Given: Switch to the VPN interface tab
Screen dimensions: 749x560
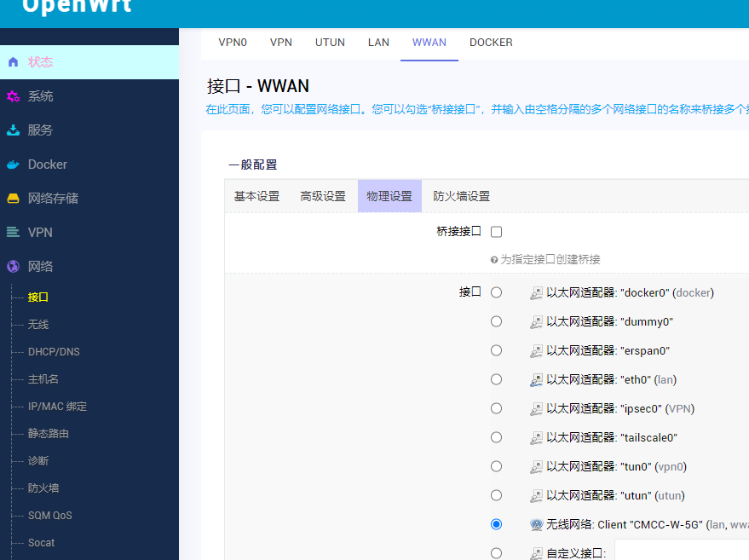Looking at the screenshot, I should (281, 43).
